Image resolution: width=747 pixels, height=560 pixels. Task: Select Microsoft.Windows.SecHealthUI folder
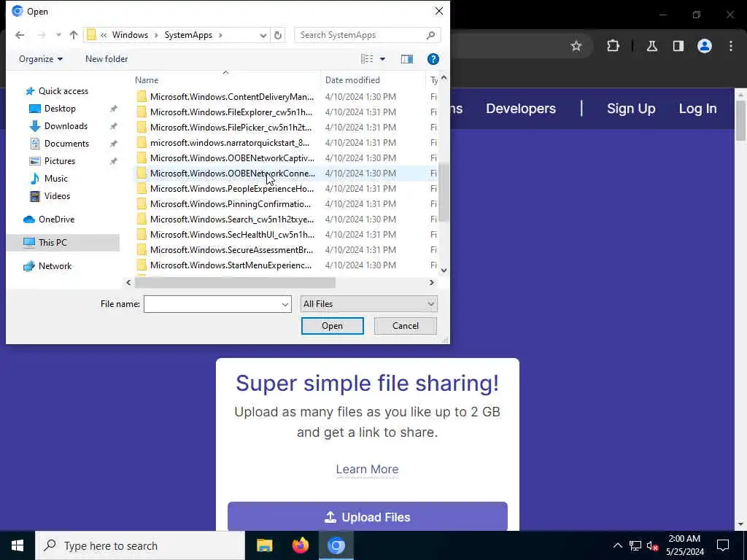tap(232, 234)
